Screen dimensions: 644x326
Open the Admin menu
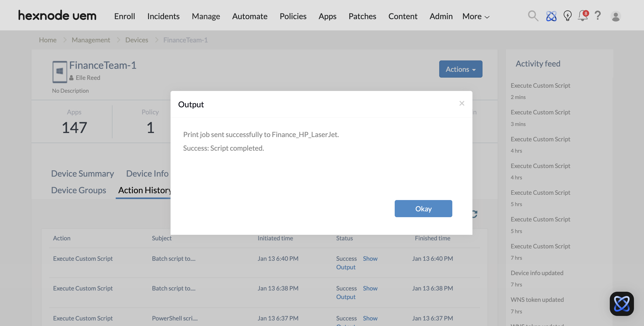[441, 16]
